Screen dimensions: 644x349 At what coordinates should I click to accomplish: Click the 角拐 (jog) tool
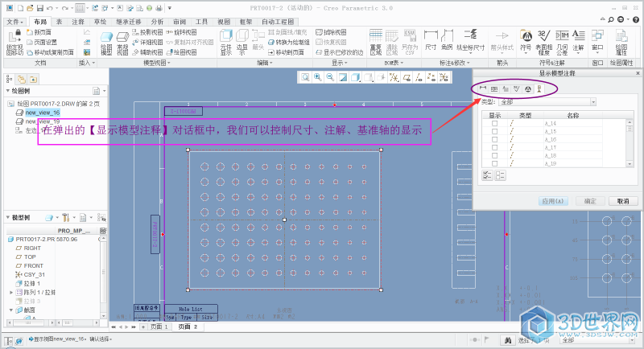[447, 41]
